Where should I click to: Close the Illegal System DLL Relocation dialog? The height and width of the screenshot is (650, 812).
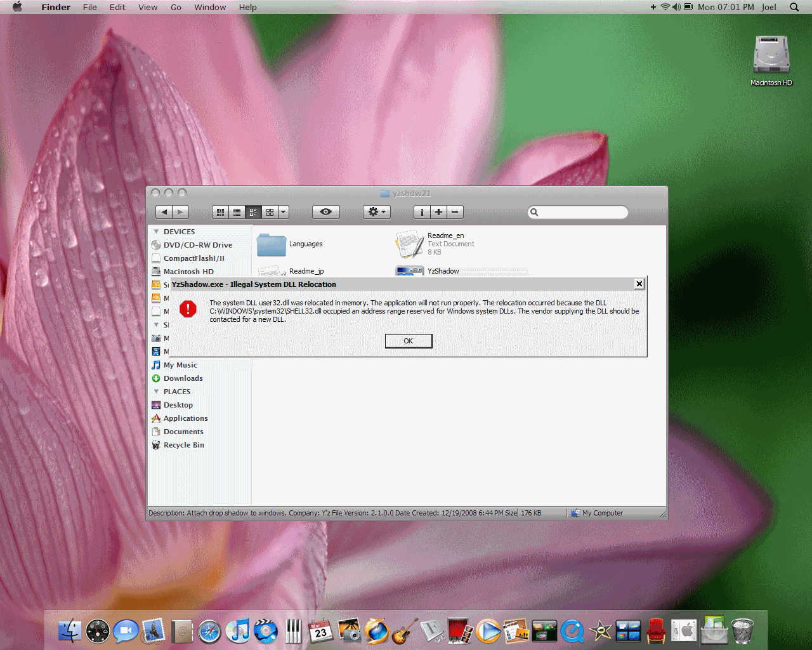[x=639, y=284]
